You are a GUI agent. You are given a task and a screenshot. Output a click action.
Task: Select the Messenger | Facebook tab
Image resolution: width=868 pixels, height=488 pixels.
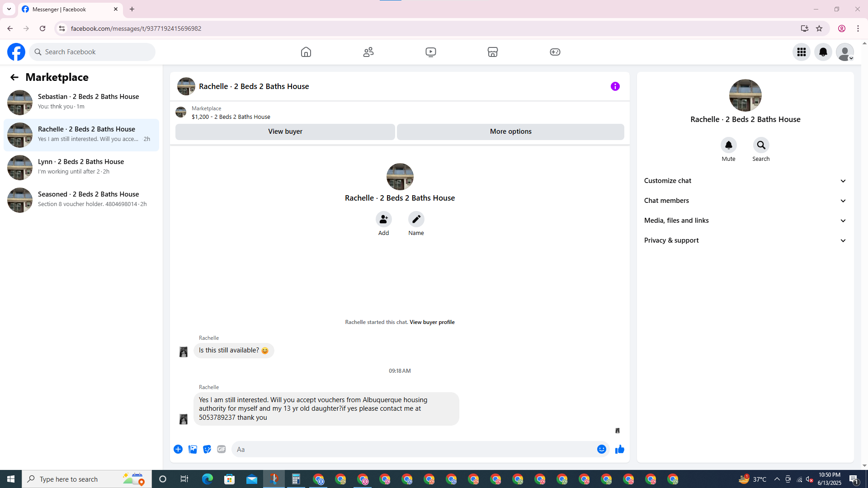(x=70, y=9)
